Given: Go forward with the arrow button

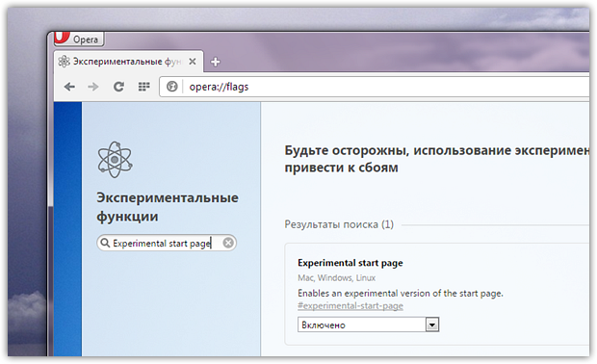Looking at the screenshot, I should [x=93, y=87].
